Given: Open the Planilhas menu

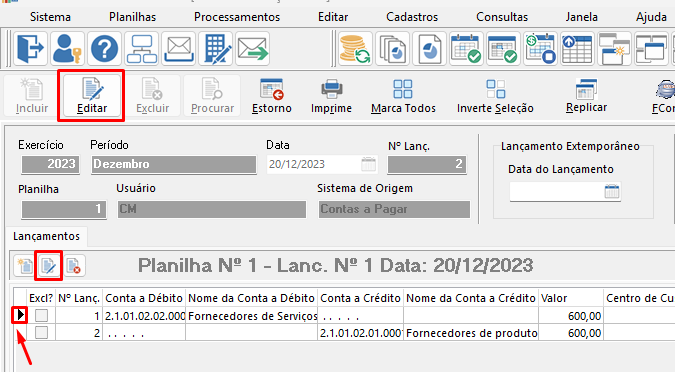Looking at the screenshot, I should tap(133, 17).
